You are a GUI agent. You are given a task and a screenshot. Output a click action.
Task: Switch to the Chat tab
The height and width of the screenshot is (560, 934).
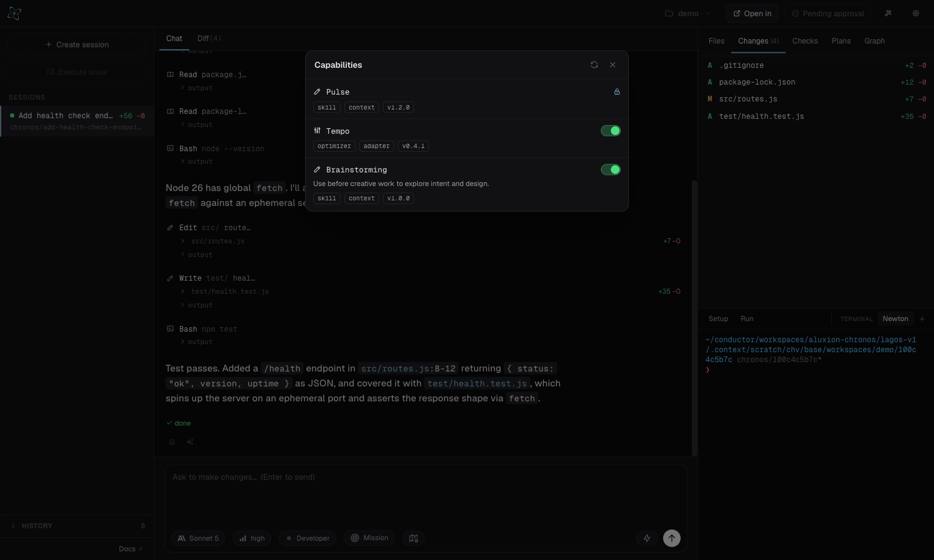pyautogui.click(x=174, y=39)
